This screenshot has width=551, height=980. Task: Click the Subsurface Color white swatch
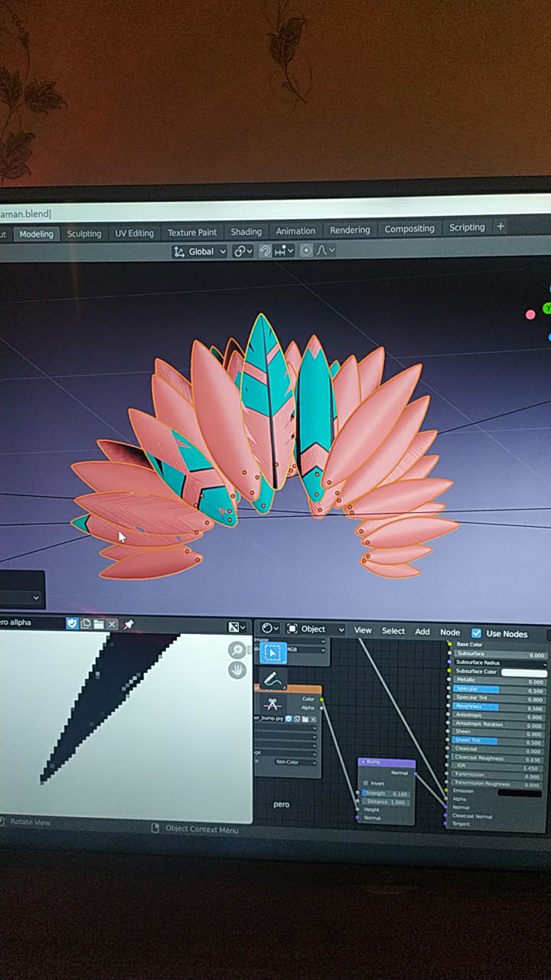(x=524, y=672)
